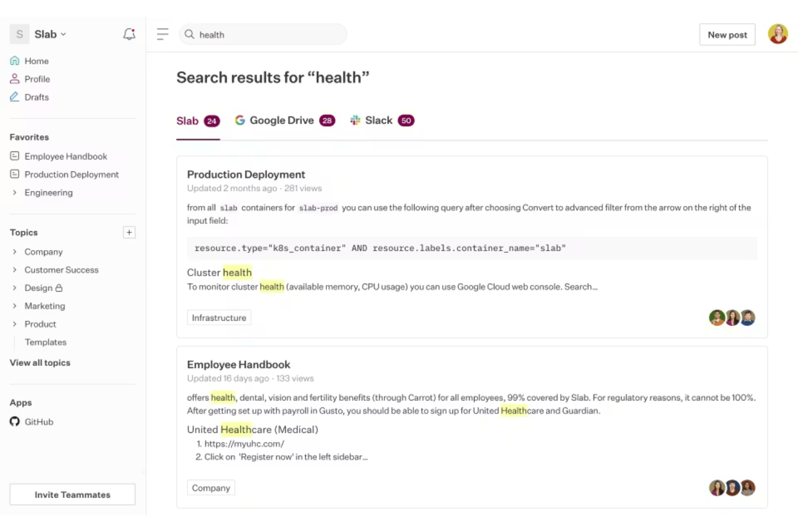Expand the Customer Success topic chevron
This screenshot has height=532, width=798.
pos(15,270)
